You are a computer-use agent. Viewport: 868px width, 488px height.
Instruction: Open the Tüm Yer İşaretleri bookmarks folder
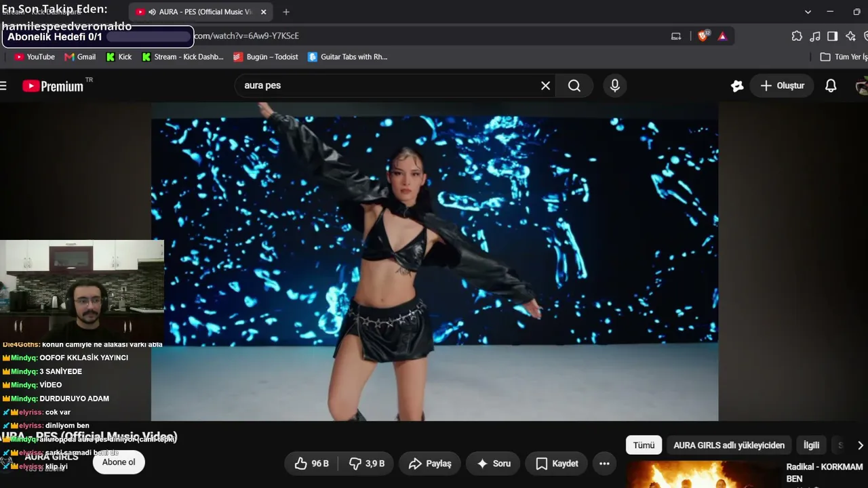tap(844, 57)
